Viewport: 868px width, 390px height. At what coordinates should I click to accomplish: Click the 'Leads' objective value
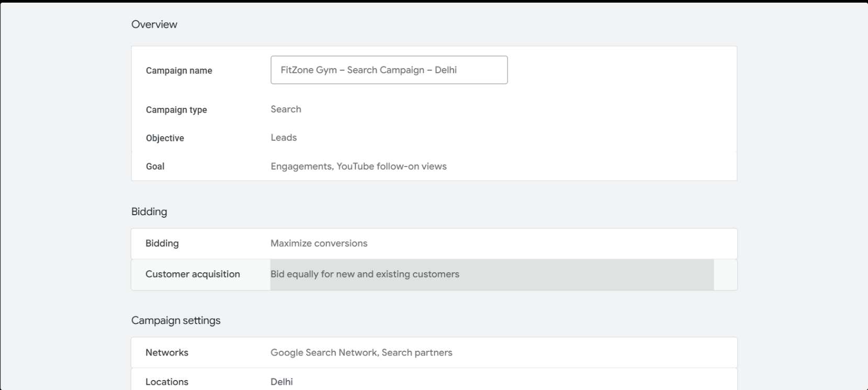pyautogui.click(x=284, y=138)
